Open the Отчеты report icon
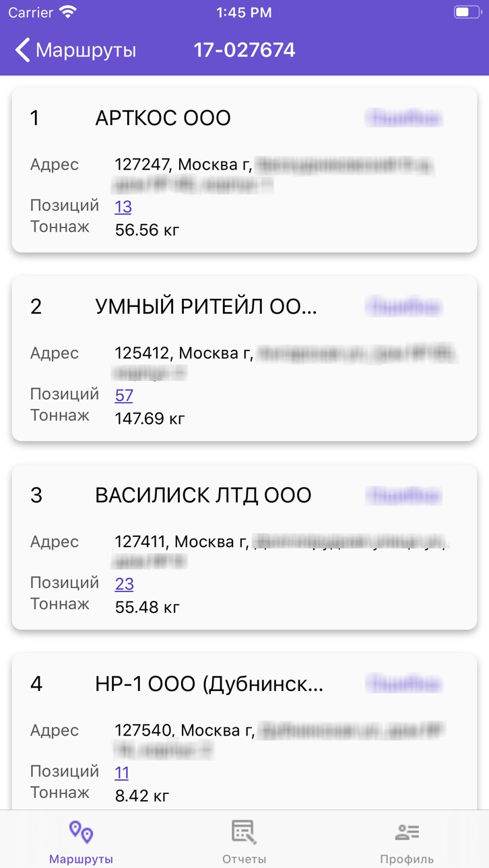Viewport: 489px width, 868px height. coord(244,832)
